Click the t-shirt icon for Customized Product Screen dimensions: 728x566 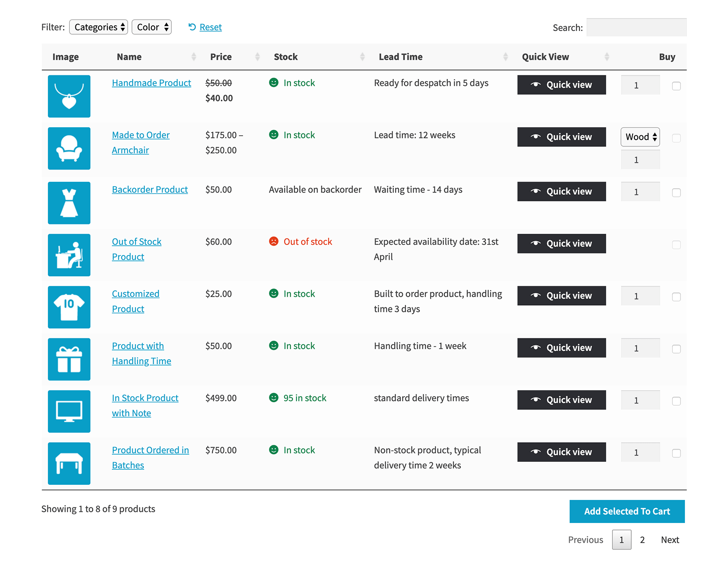(69, 307)
